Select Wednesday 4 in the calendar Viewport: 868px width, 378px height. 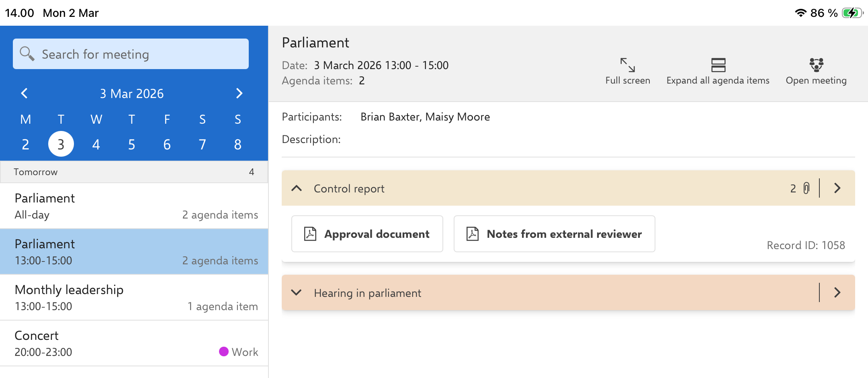click(96, 144)
